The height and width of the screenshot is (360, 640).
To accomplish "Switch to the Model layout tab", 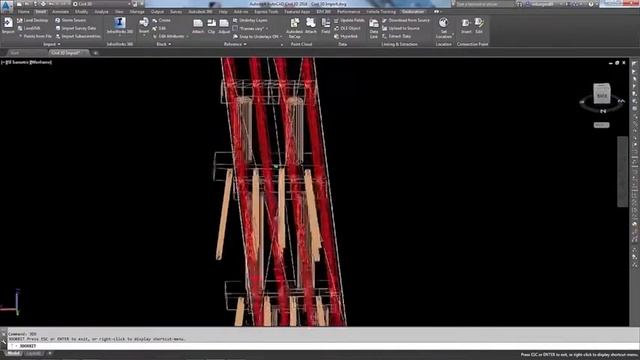I will 13,353.
